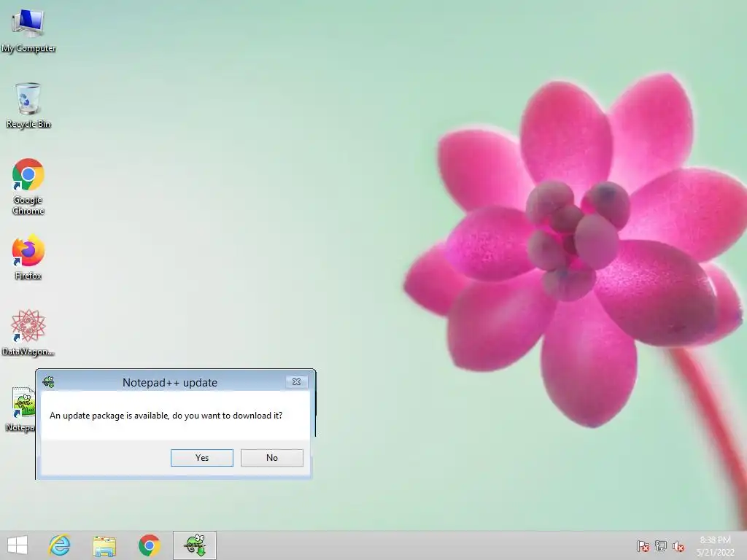Click No to decline the update
747x560 pixels.
click(x=272, y=458)
